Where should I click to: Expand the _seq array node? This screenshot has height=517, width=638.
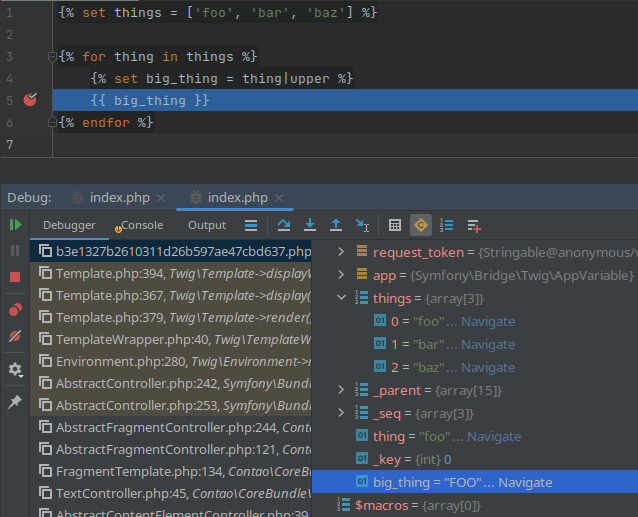pyautogui.click(x=341, y=413)
